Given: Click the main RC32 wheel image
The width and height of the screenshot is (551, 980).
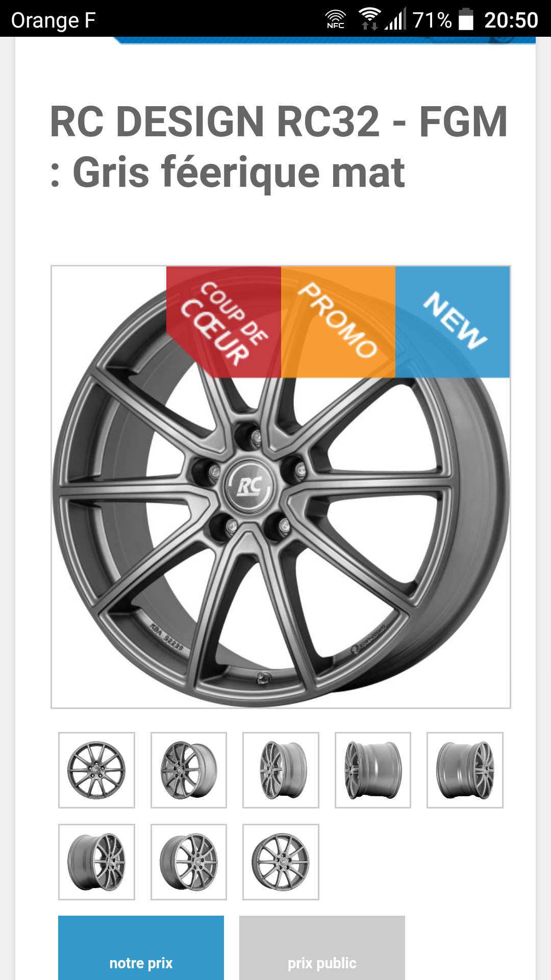Looking at the screenshot, I should pos(281,487).
